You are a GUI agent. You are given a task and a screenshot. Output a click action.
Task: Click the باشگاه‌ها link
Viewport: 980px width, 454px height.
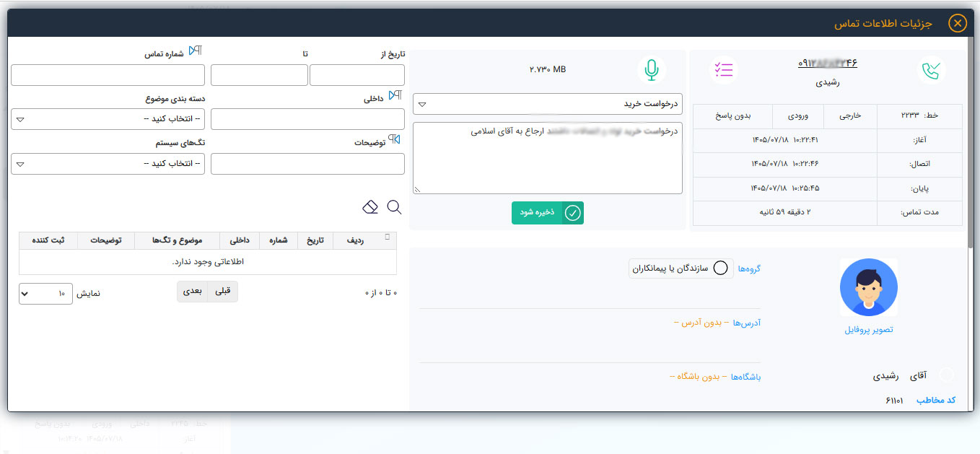click(x=745, y=377)
